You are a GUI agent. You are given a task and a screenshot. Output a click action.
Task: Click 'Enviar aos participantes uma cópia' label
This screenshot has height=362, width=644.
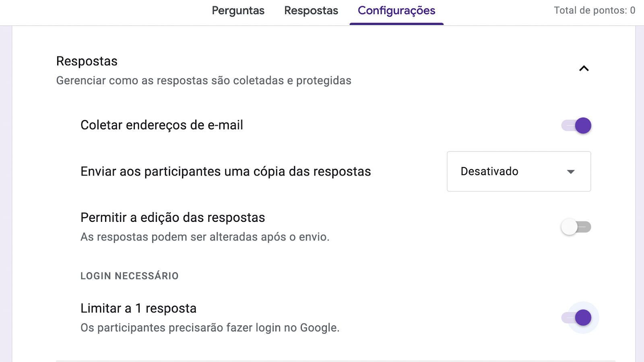[x=225, y=172]
